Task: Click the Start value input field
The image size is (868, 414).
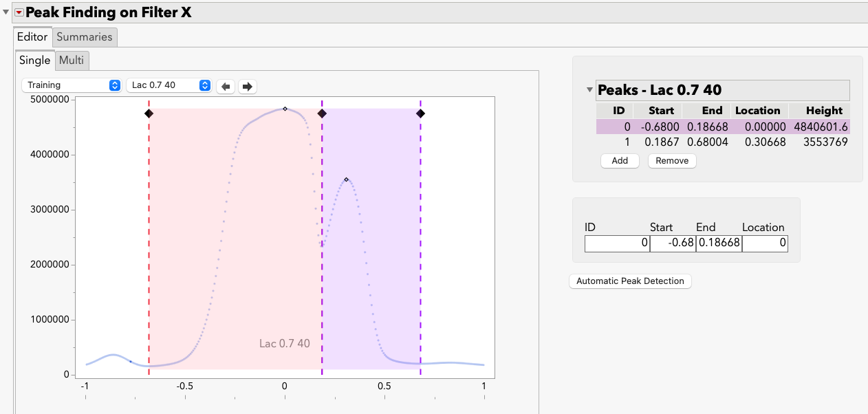Action: click(672, 243)
